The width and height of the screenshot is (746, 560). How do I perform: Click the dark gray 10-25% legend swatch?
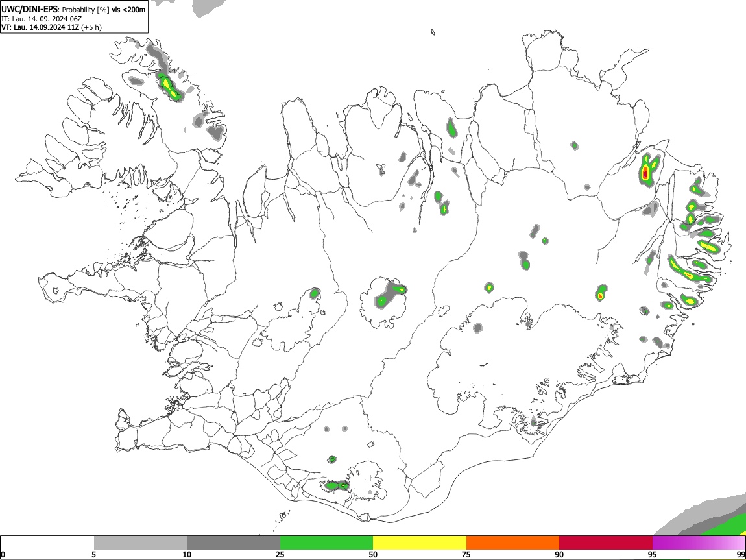[234, 542]
